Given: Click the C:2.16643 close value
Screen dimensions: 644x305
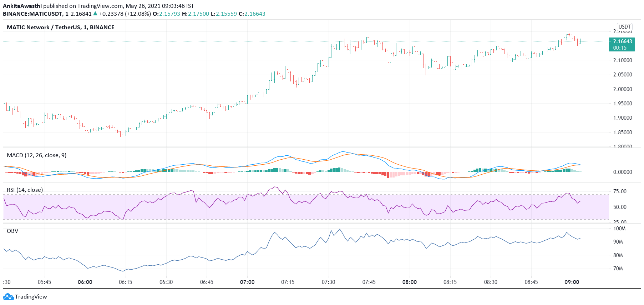Looking at the screenshot, I should click(x=252, y=14).
